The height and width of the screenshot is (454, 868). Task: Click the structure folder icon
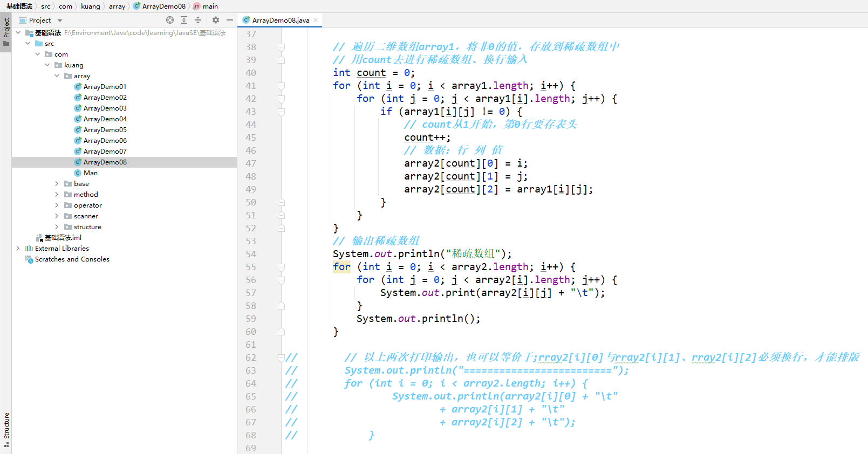tap(68, 227)
